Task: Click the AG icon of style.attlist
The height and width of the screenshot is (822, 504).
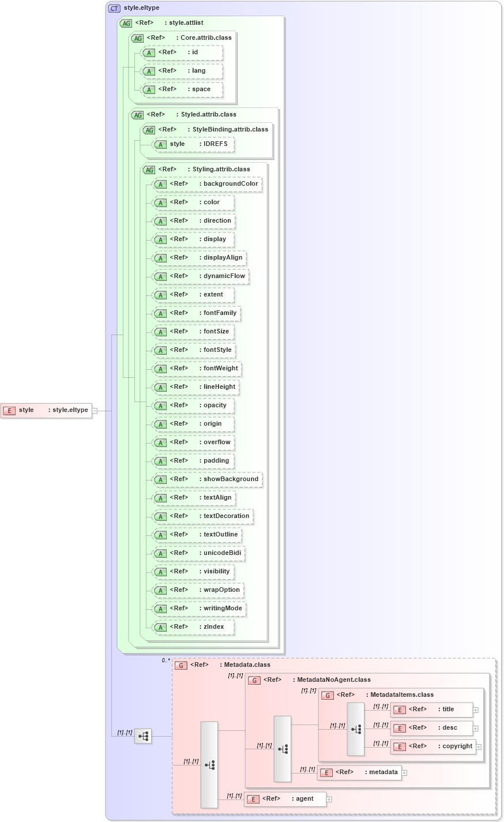Action: click(126, 23)
